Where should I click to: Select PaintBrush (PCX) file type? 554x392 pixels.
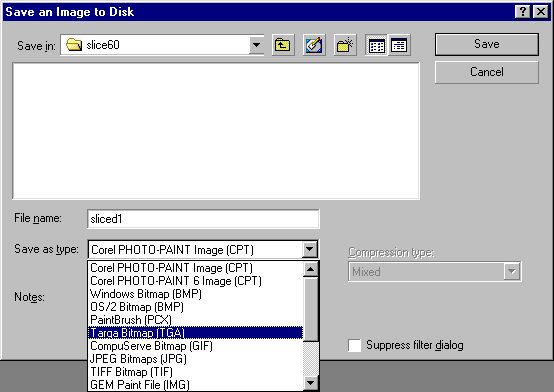[195, 320]
